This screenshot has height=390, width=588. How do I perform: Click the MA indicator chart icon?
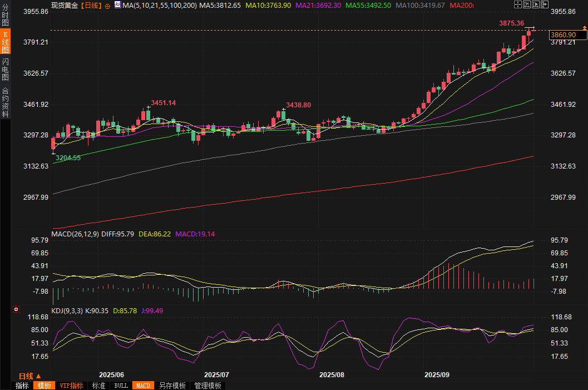click(x=117, y=4)
